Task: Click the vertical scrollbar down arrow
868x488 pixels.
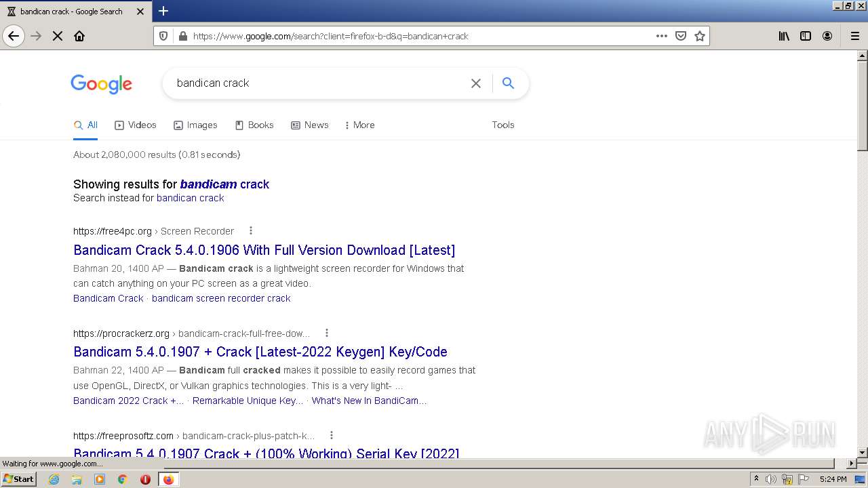Action: (863, 452)
